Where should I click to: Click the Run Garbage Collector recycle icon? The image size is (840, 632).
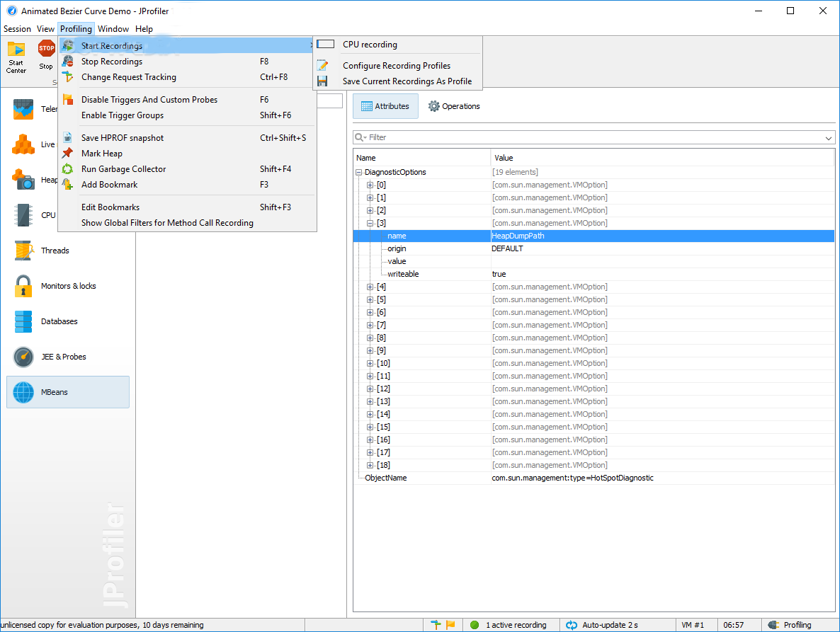[67, 168]
